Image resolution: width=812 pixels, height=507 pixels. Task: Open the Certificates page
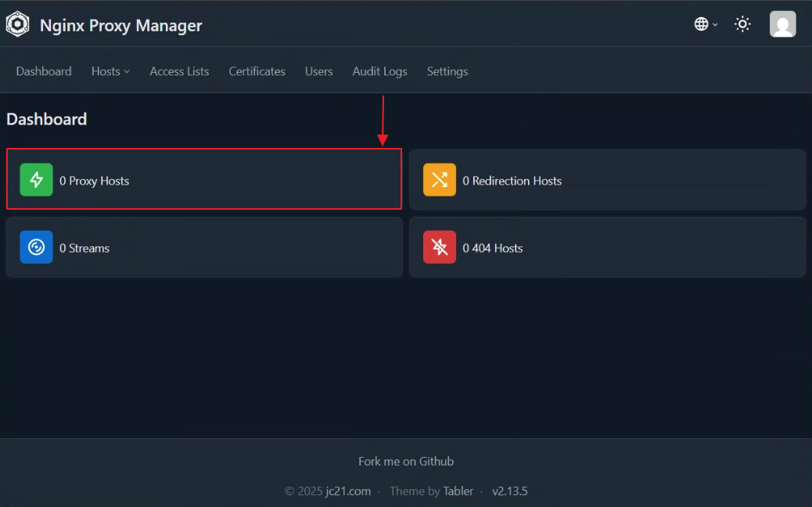click(257, 71)
